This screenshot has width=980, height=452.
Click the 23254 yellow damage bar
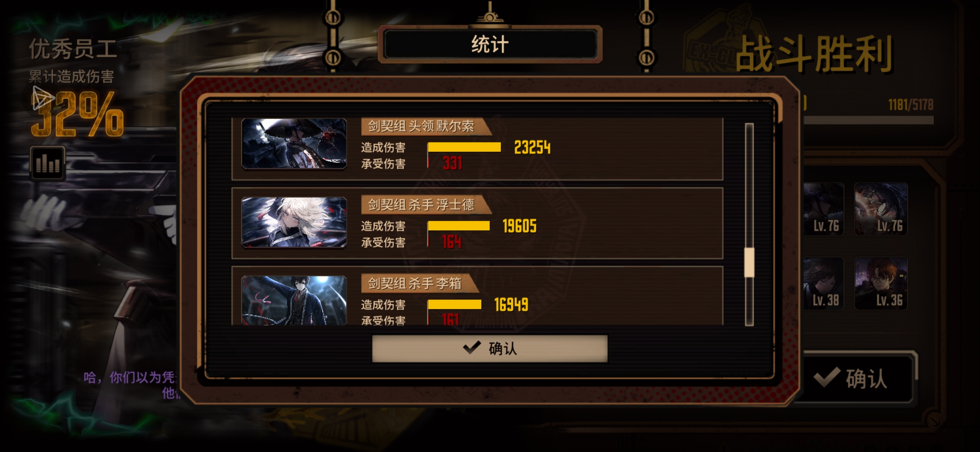[464, 147]
